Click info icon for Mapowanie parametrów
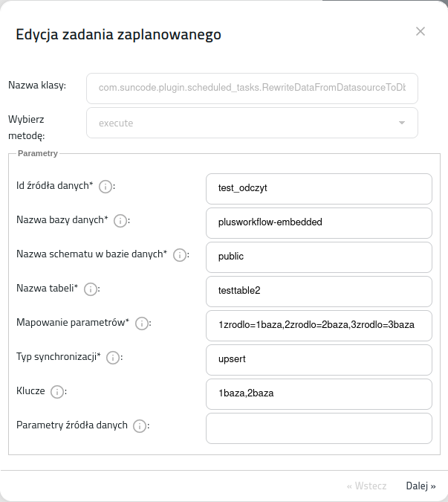 pos(142,324)
